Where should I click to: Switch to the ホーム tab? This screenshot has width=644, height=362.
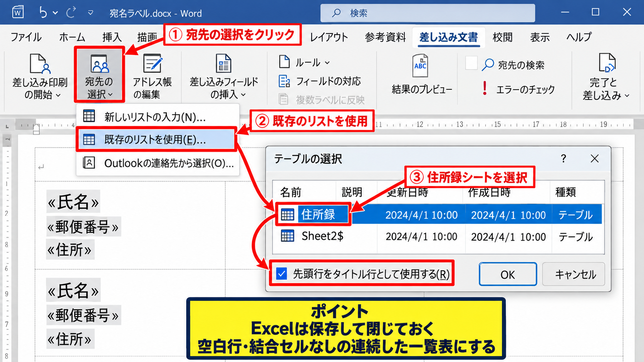(72, 37)
